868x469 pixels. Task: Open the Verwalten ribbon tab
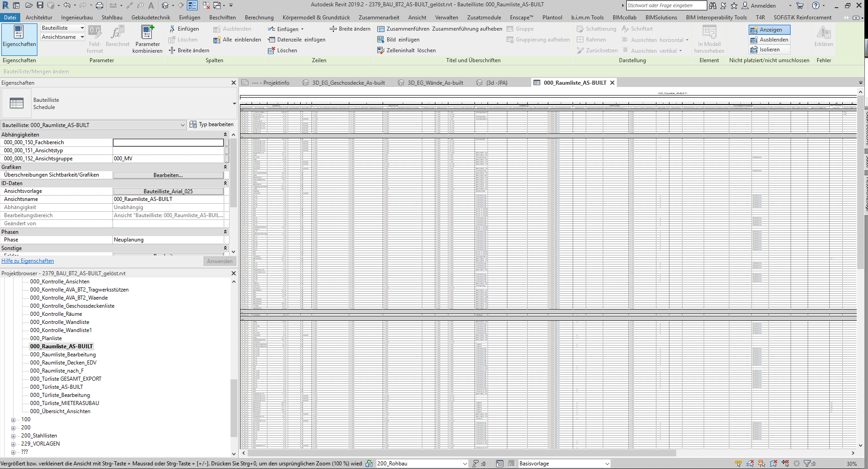click(446, 18)
